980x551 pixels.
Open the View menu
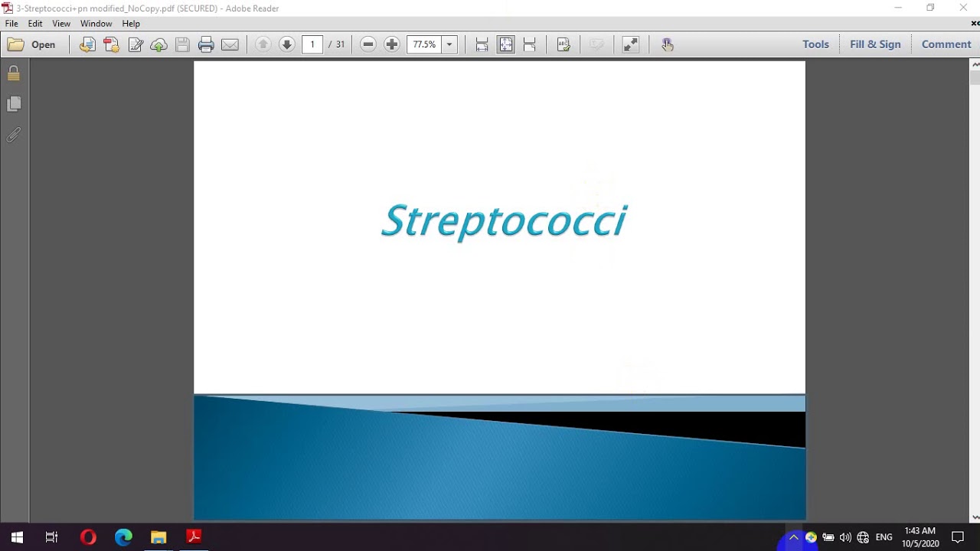tap(61, 24)
